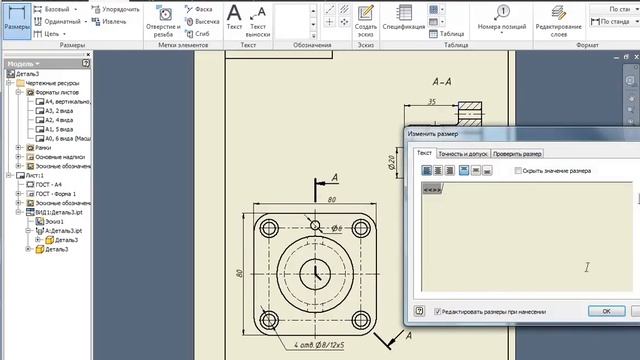Open the Отверстие и резьба tool
The height and width of the screenshot is (360, 640).
point(163,22)
